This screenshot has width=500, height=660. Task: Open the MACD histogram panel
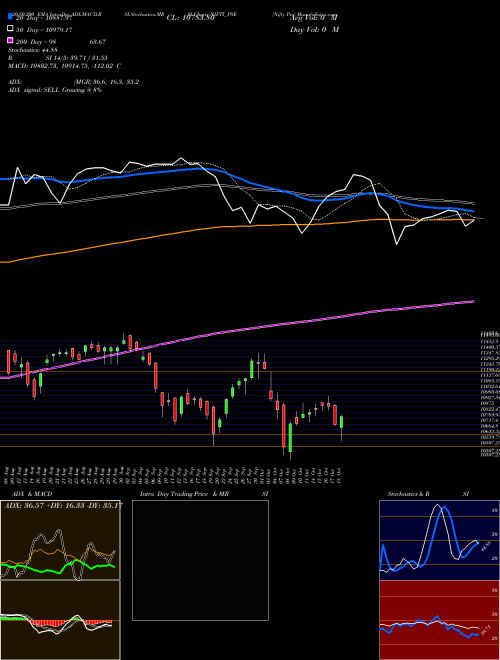pos(60,620)
